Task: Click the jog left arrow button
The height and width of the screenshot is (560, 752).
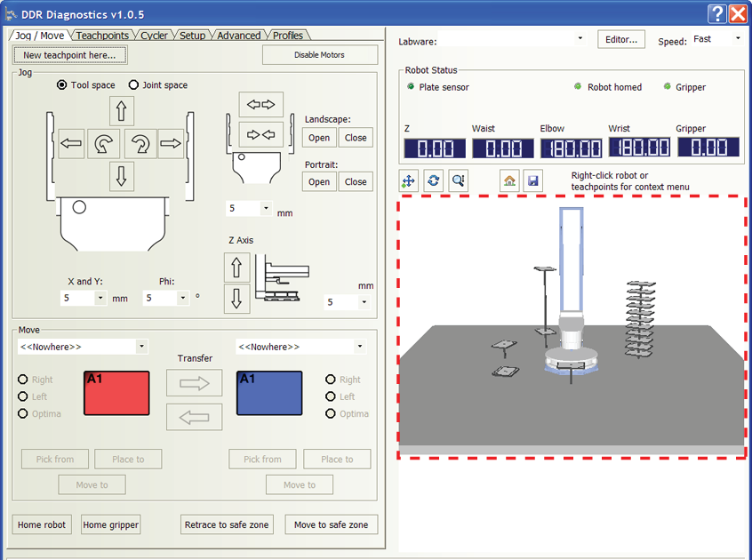Action: pos(71,143)
